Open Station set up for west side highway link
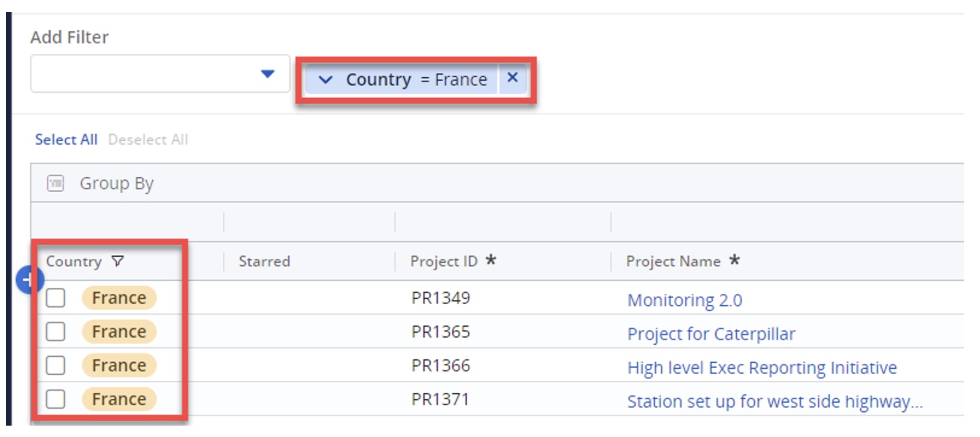 (775, 401)
